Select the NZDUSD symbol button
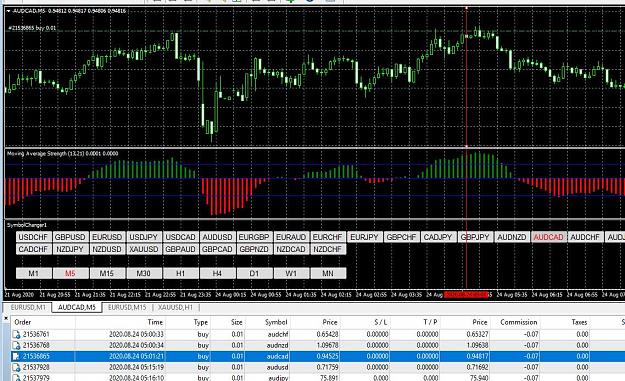Image resolution: width=625 pixels, height=381 pixels. click(x=107, y=249)
